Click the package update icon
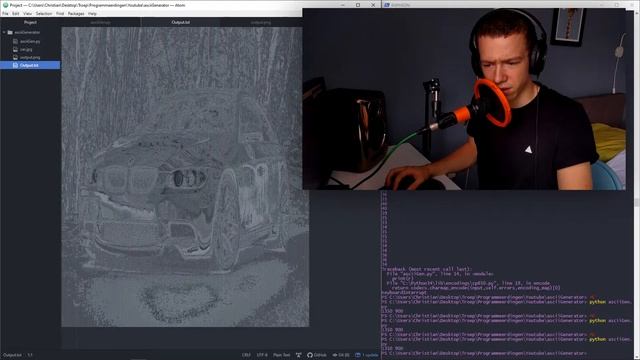 click(358, 355)
